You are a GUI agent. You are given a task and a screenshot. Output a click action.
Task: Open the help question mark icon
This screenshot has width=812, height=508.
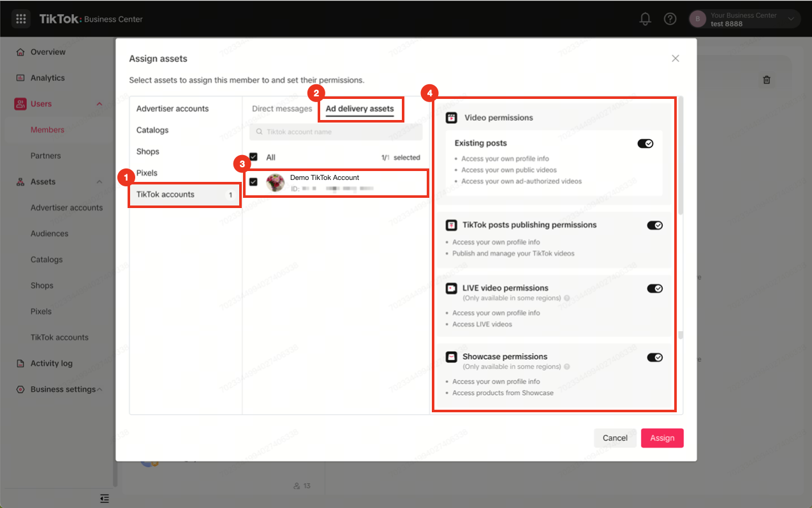(x=670, y=19)
